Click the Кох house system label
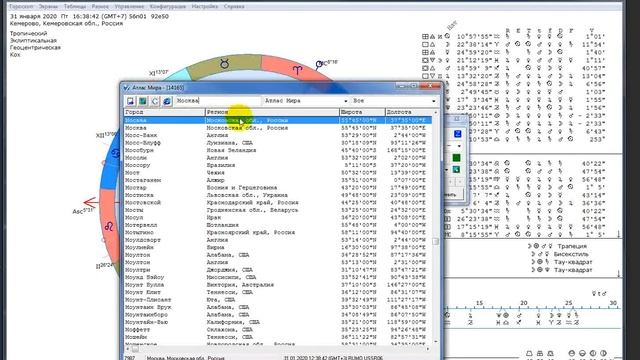640x360 pixels. (15, 54)
